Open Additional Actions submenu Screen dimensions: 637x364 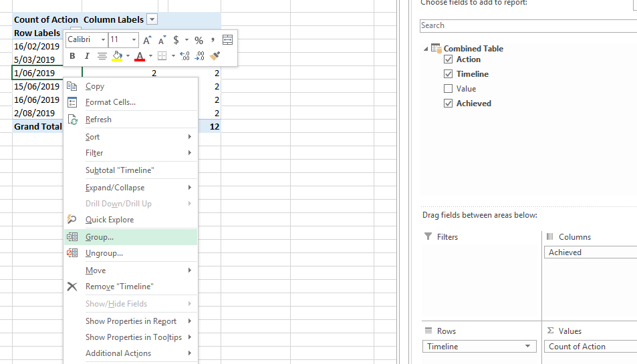[x=131, y=353]
